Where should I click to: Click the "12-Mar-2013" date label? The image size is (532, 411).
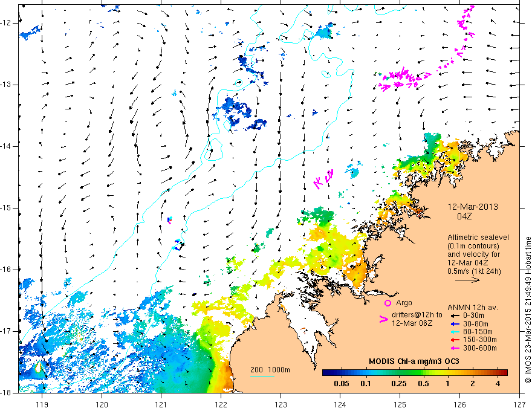pyautogui.click(x=473, y=207)
